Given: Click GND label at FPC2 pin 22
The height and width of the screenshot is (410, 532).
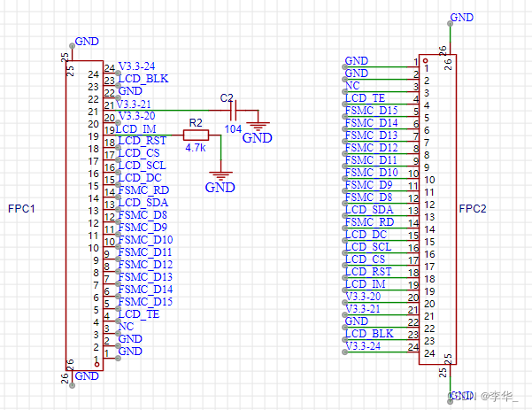Looking at the screenshot, I should click(357, 321).
